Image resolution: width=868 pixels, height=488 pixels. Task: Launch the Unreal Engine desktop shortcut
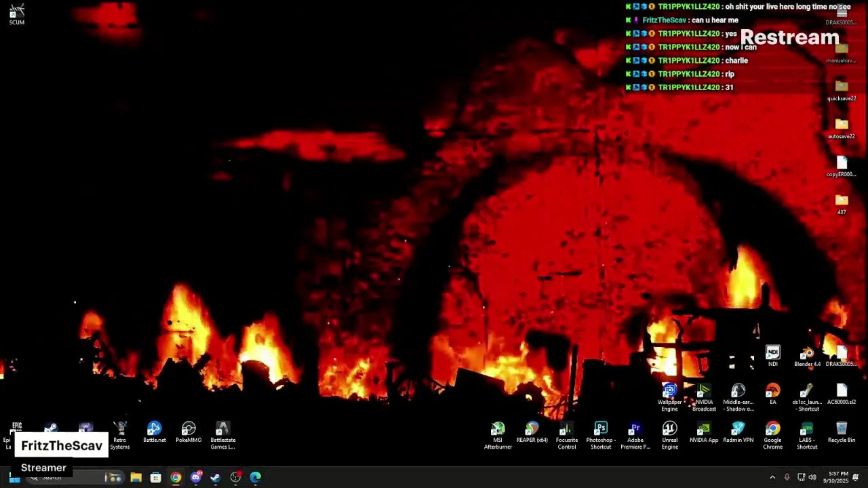[669, 435]
